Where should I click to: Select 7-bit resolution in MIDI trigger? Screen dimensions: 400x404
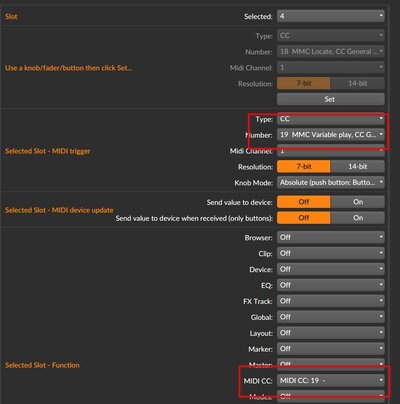click(x=304, y=166)
